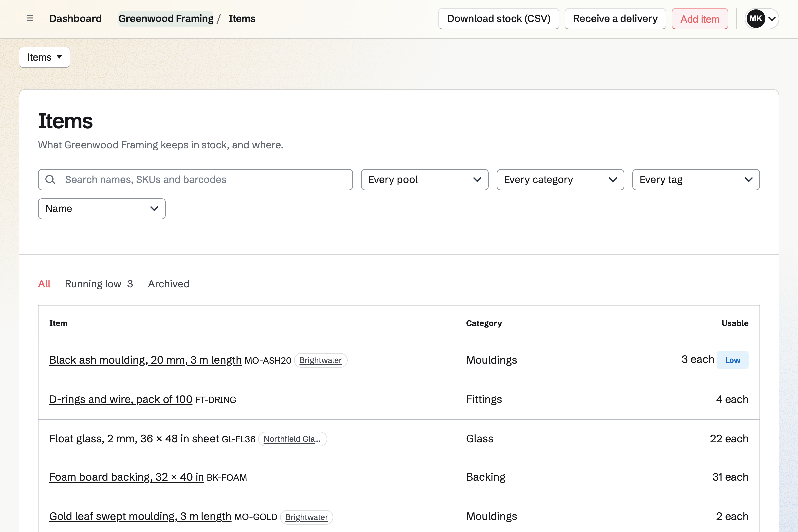Open the Every category filter
The height and width of the screenshot is (532, 798).
coord(560,180)
